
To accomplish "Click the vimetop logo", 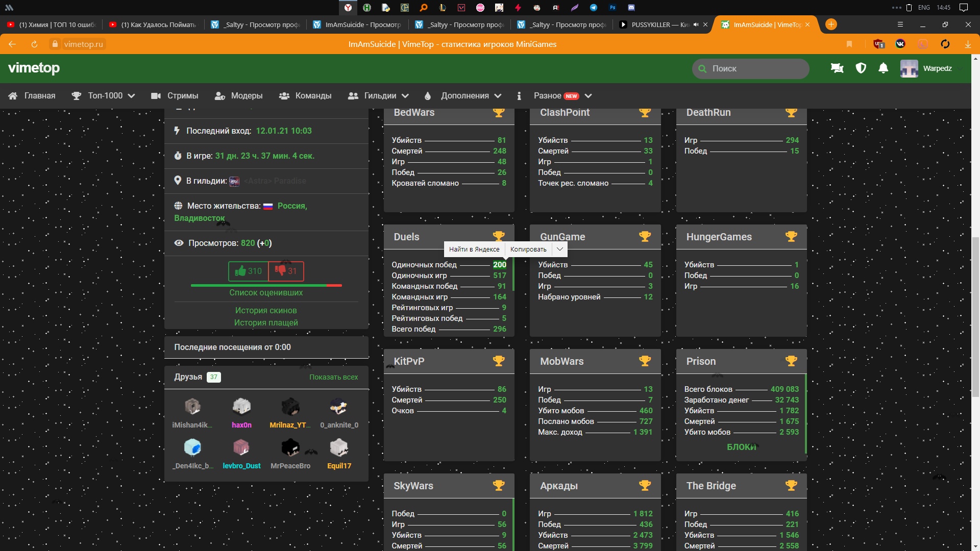I will (34, 68).
